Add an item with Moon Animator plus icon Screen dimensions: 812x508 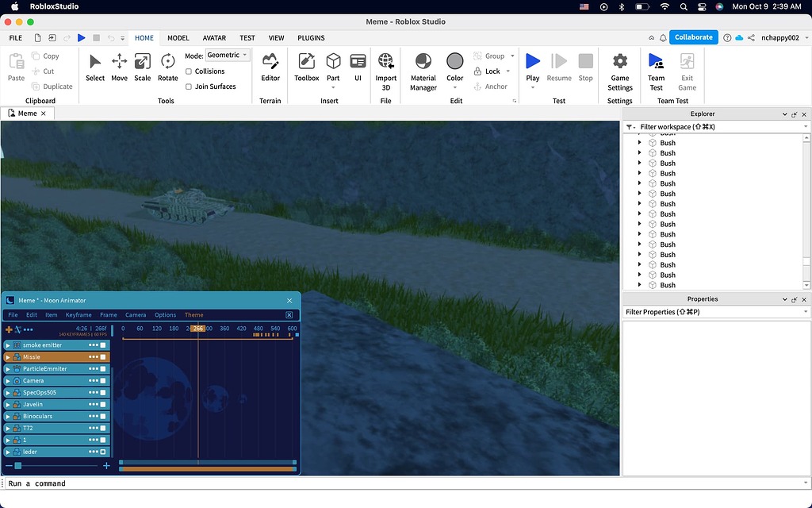coord(9,329)
